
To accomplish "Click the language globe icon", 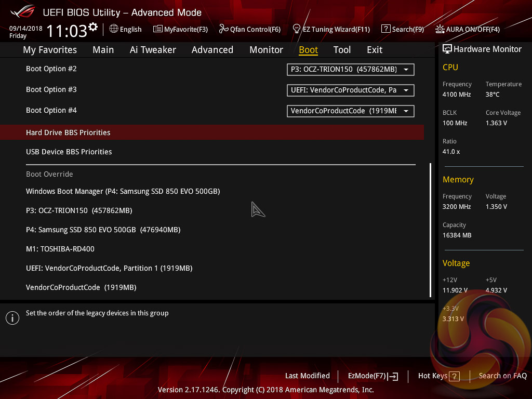I will (x=114, y=29).
